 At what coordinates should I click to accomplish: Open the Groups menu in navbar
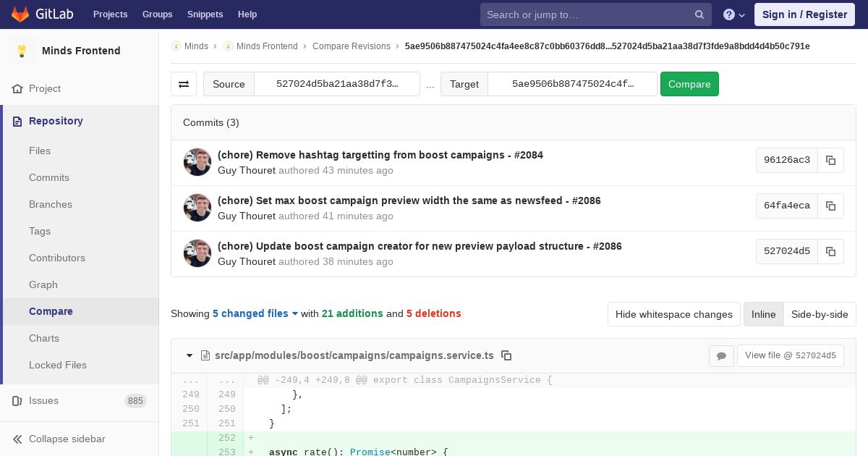(x=157, y=14)
